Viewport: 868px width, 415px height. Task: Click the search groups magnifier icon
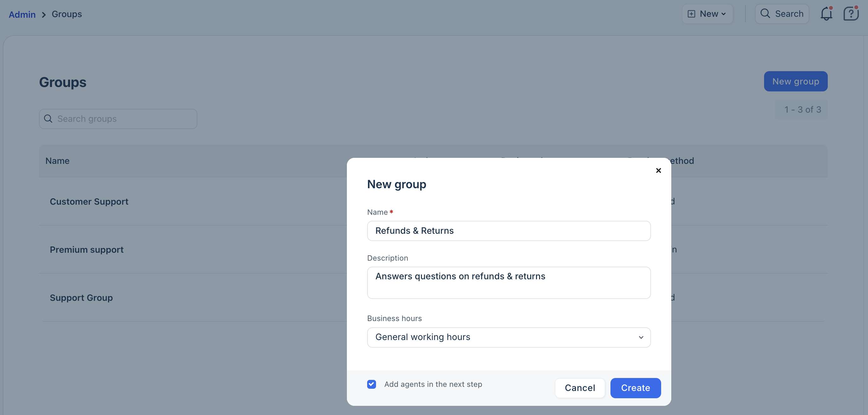48,119
